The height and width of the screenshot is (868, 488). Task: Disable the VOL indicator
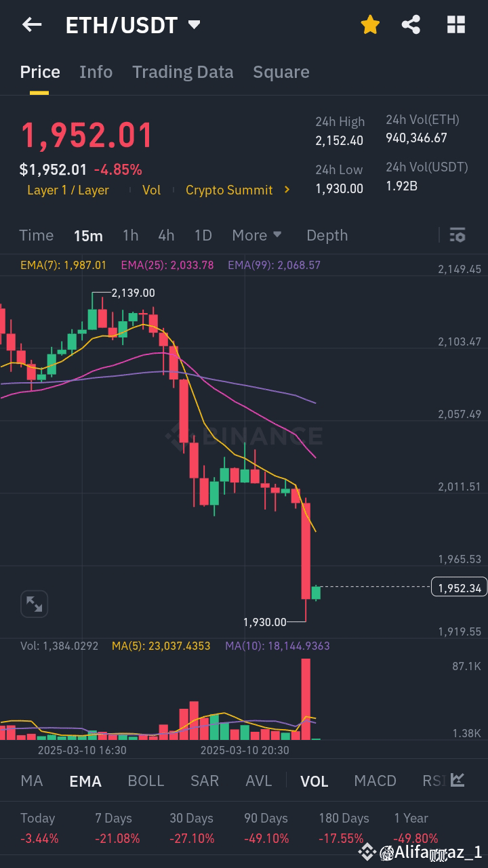314,781
